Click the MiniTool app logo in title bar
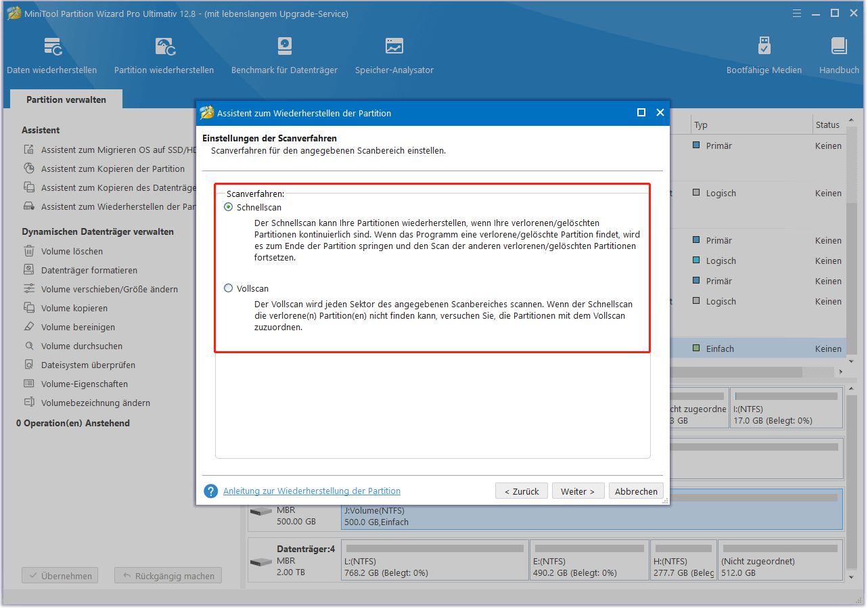 click(x=12, y=13)
